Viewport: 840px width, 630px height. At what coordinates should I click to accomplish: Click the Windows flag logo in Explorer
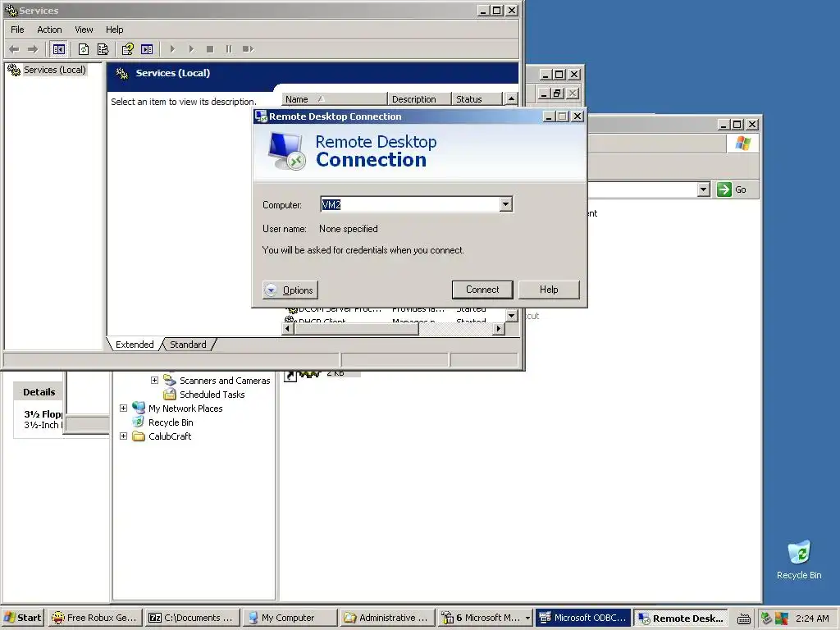742,144
